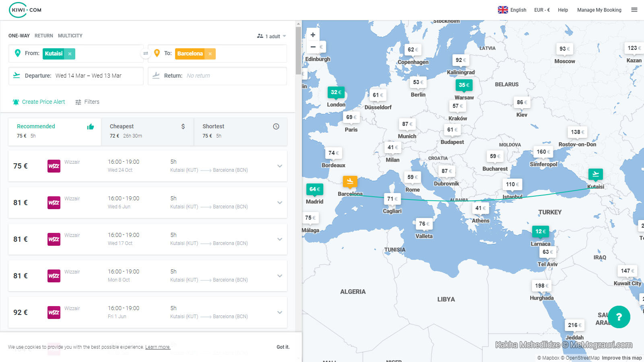This screenshot has height=362, width=644.
Task: Sort results by Shortest
Action: tap(241, 132)
